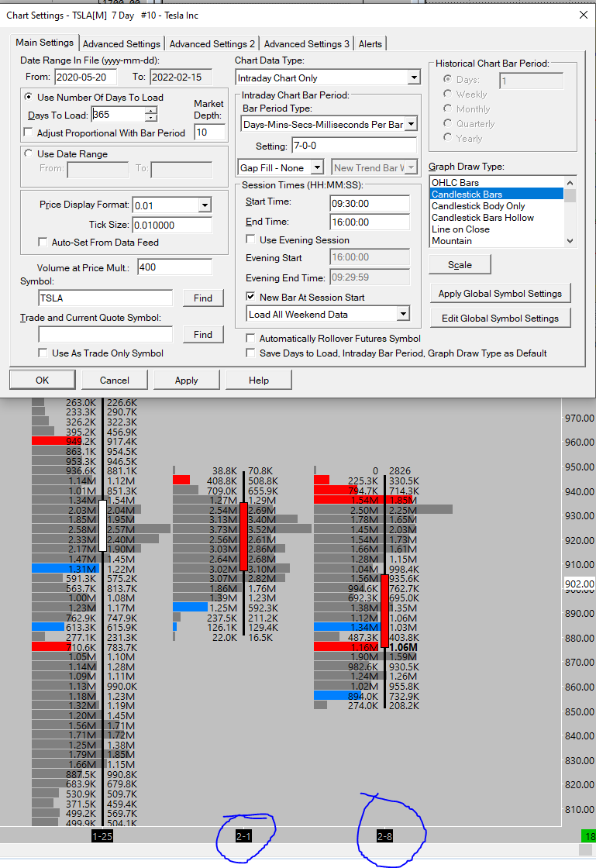This screenshot has height=868, width=596.
Task: Open the Advanced Settings tab
Action: tap(122, 43)
